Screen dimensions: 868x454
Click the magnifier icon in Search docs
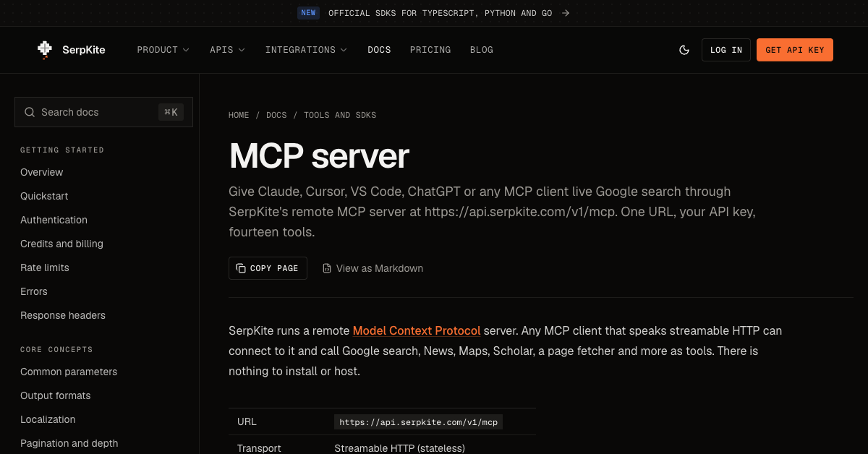(30, 112)
